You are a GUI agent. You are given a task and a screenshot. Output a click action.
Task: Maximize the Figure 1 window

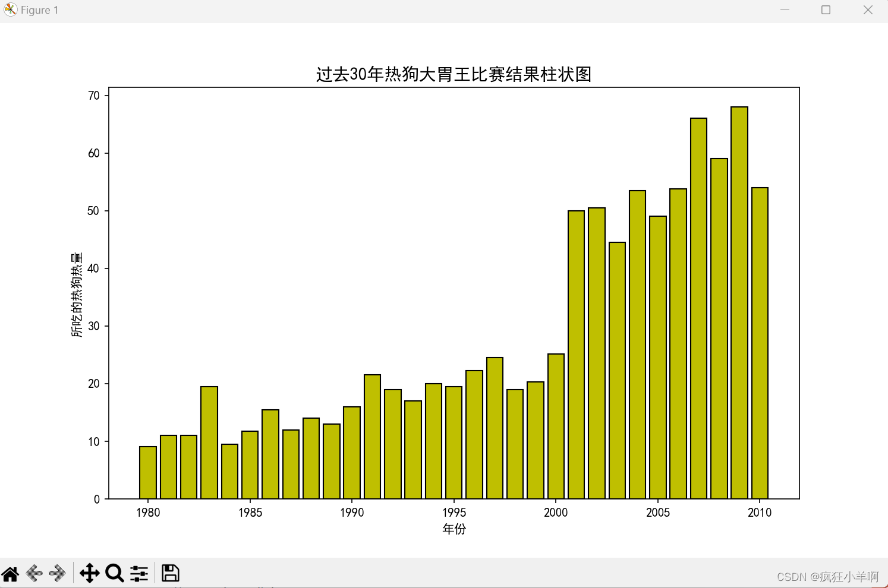(x=826, y=10)
